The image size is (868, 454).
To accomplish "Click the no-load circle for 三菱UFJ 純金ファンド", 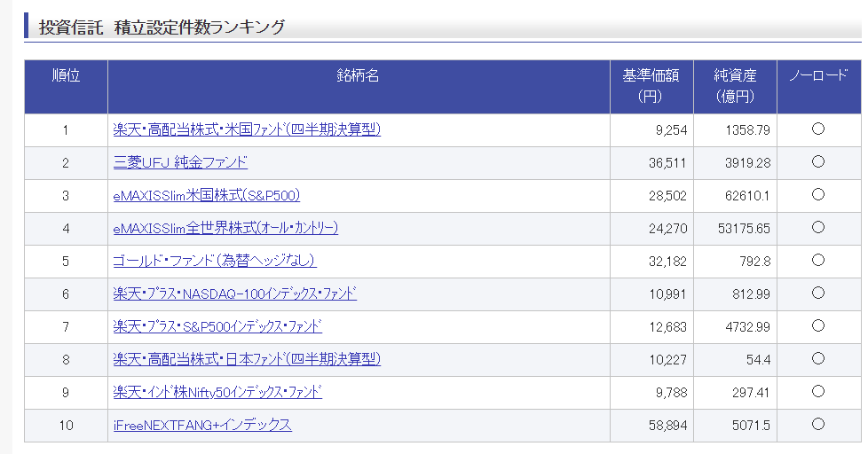I will (x=818, y=161).
